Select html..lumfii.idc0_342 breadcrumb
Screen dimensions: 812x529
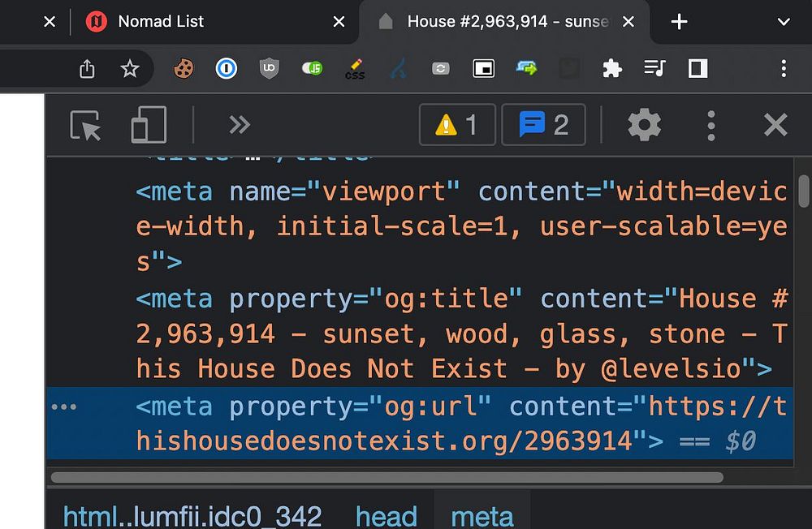(x=192, y=516)
